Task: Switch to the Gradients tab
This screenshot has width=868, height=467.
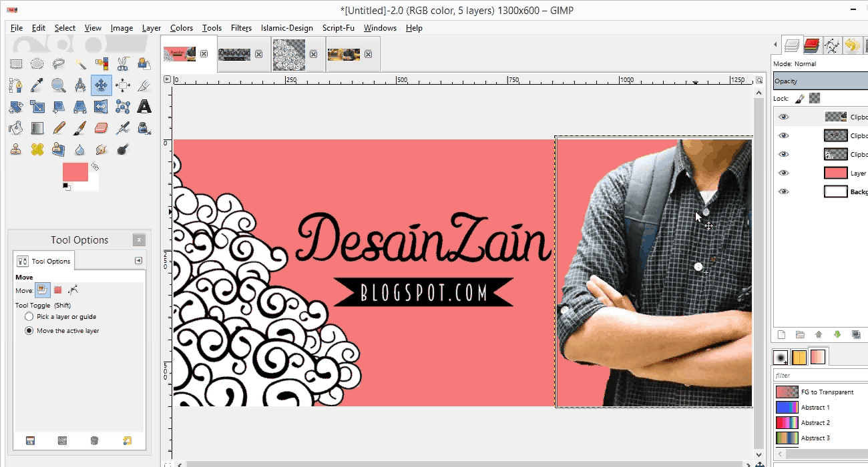Action: (818, 357)
